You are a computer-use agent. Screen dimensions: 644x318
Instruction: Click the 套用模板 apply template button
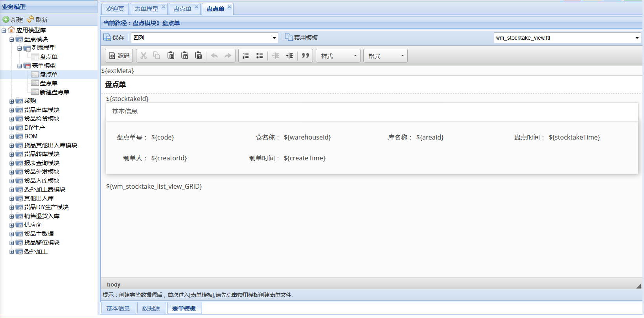(302, 37)
